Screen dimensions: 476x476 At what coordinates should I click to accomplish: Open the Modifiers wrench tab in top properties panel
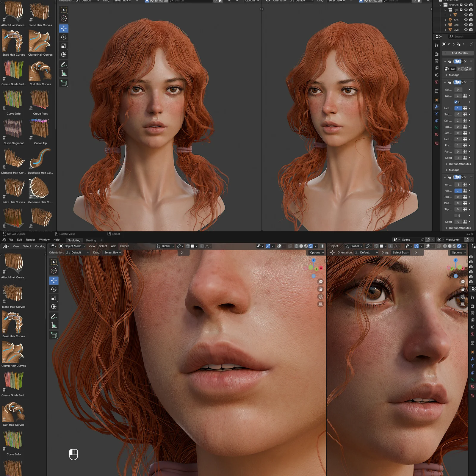(436, 107)
